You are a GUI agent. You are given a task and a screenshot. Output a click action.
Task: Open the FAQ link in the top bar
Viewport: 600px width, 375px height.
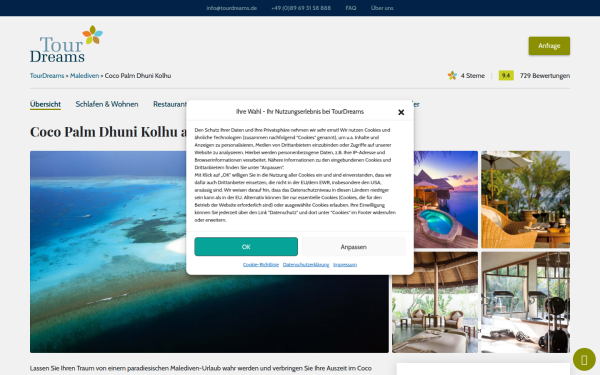tap(351, 8)
